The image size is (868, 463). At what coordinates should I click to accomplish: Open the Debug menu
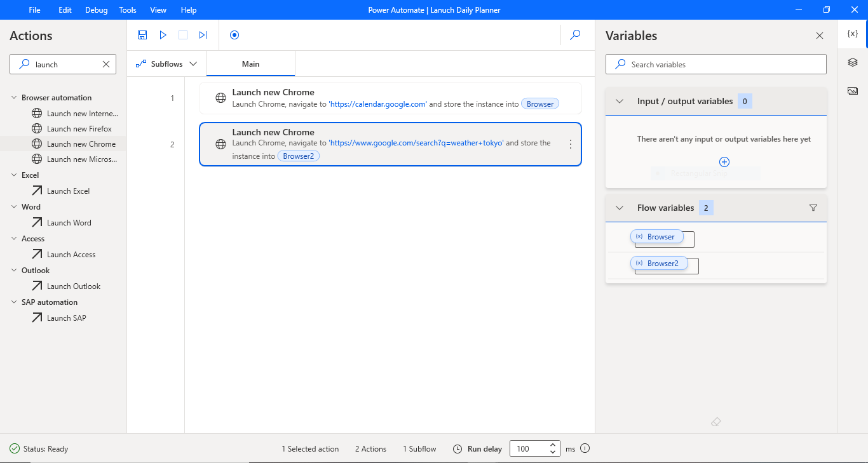click(96, 10)
